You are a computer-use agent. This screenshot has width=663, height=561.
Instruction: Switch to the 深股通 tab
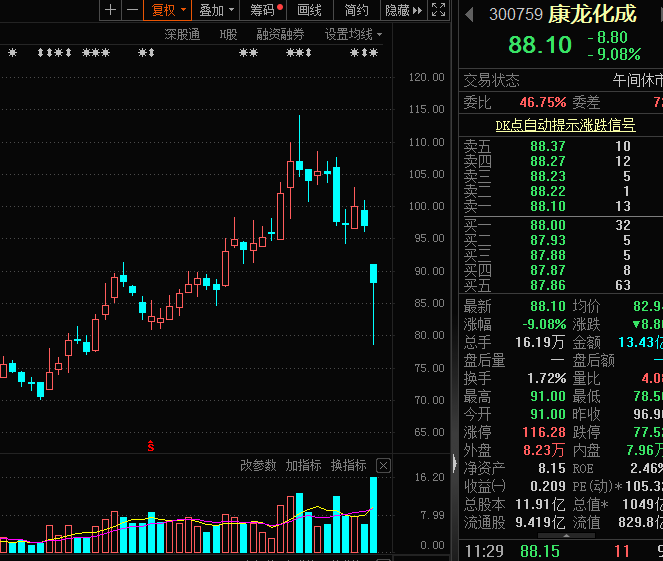pyautogui.click(x=182, y=34)
